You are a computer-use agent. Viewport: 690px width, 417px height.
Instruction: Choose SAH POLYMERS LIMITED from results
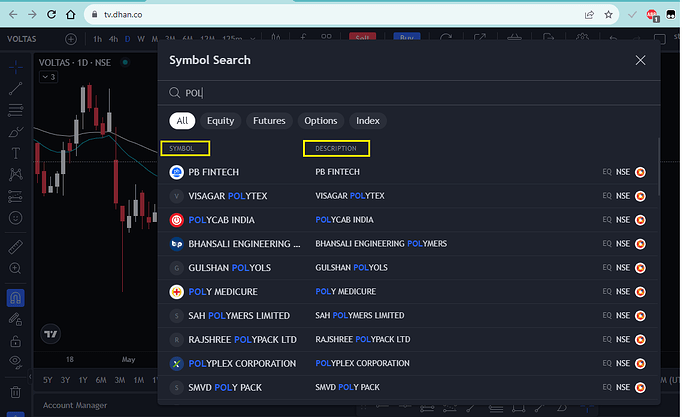[408, 315]
